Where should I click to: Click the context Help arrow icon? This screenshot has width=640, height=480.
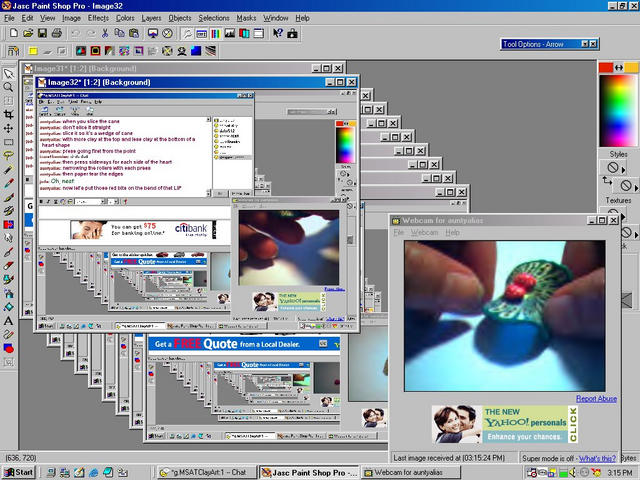pyautogui.click(x=278, y=33)
